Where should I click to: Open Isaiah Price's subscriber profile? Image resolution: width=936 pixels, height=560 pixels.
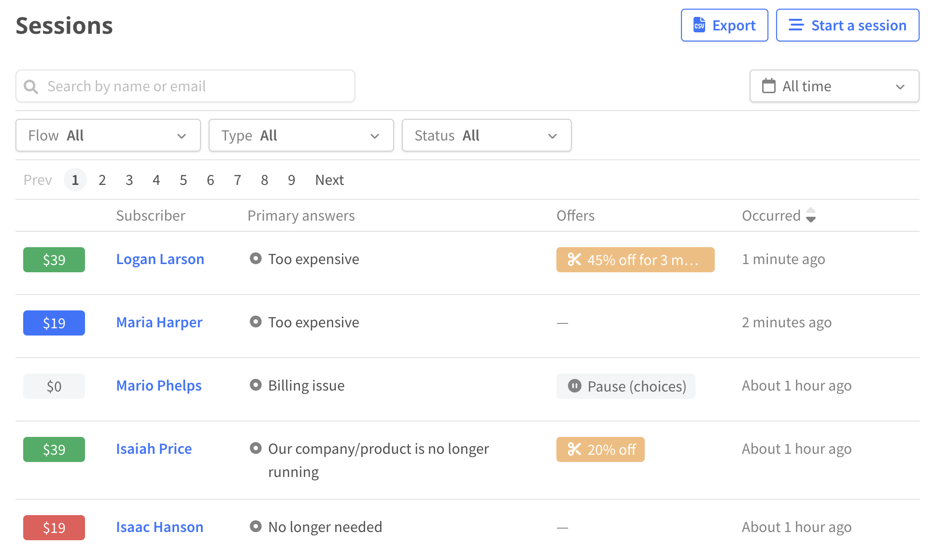[154, 449]
